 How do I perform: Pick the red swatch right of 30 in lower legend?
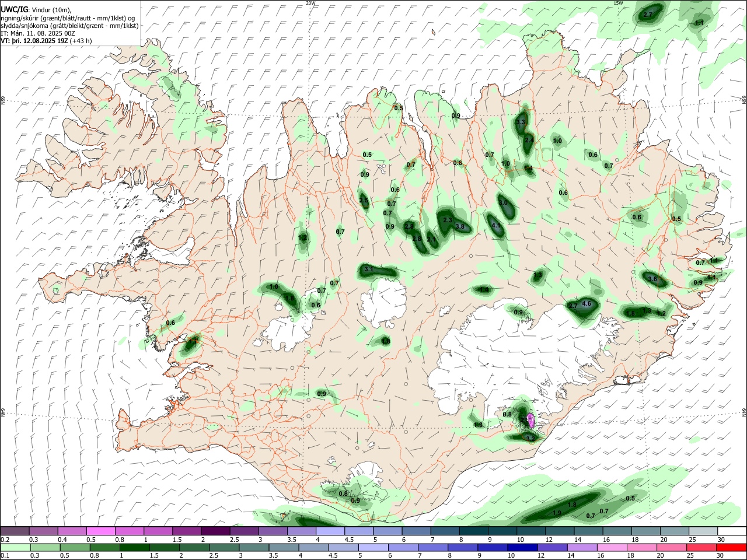tap(731, 547)
